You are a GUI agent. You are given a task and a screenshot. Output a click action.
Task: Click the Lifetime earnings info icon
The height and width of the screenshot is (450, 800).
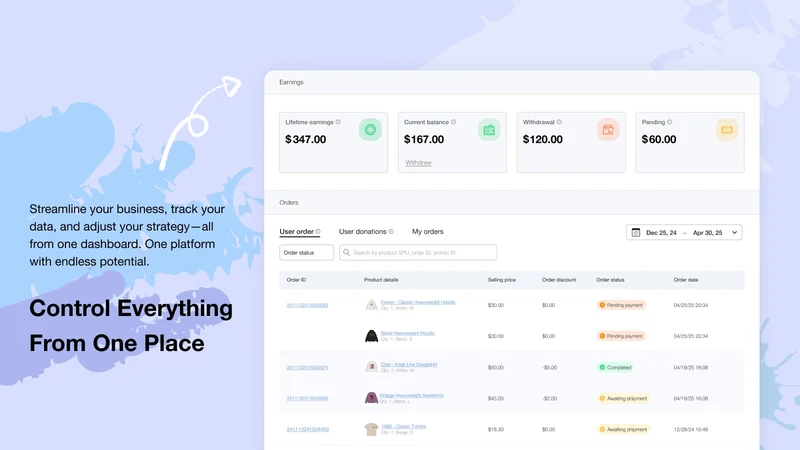338,122
